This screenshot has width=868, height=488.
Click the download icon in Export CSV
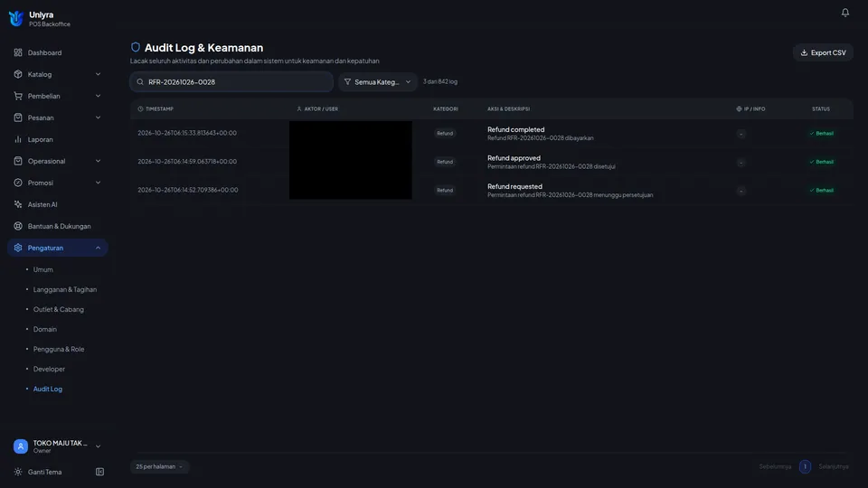804,52
